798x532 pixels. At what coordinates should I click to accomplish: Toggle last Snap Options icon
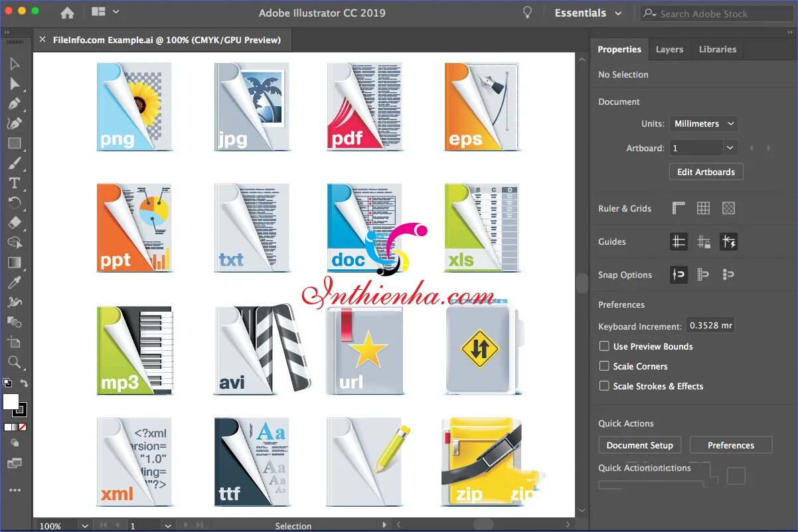pos(729,275)
